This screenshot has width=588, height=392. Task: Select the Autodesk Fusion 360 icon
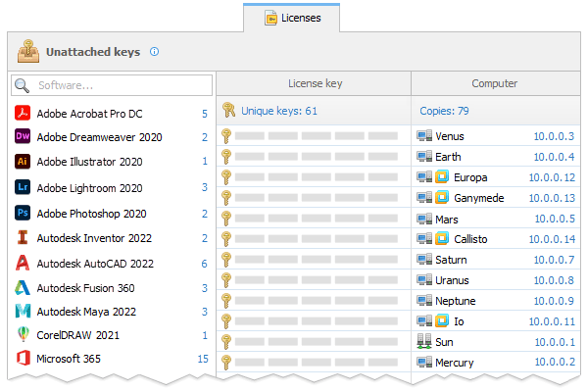[x=23, y=287]
